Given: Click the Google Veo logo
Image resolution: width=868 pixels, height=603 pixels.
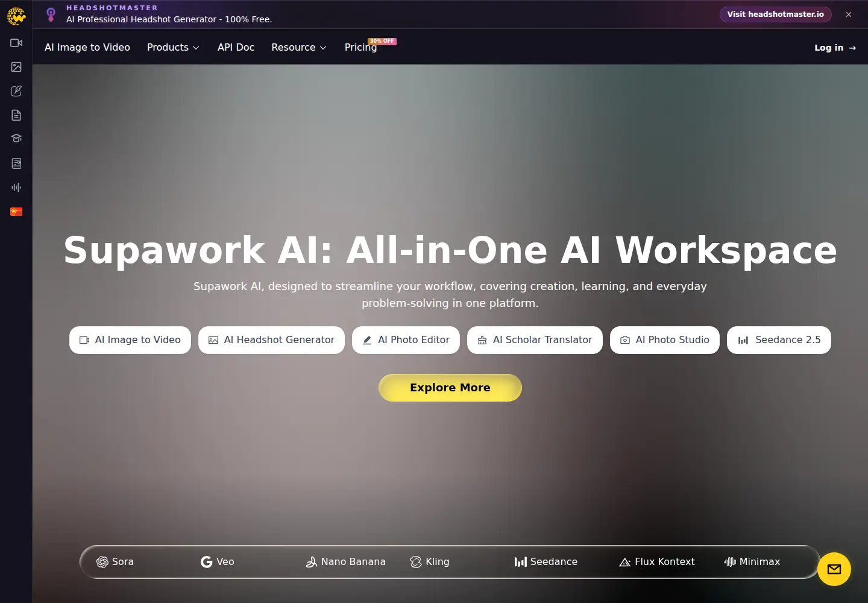Looking at the screenshot, I should click(x=206, y=562).
